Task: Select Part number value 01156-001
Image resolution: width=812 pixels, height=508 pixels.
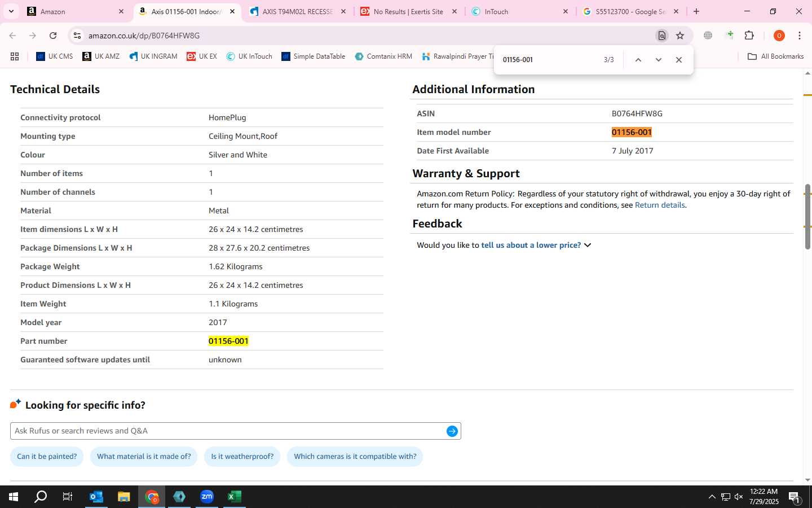Action: [228, 341]
